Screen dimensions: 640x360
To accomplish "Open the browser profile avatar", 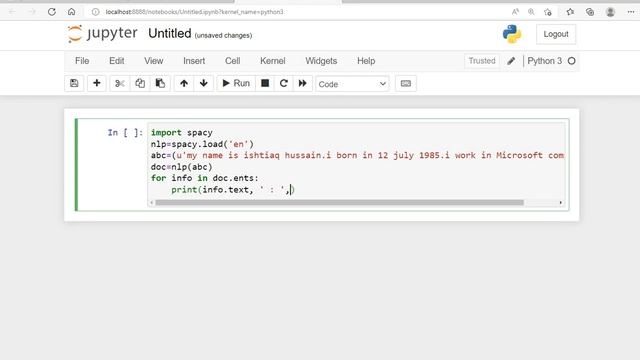I will [x=610, y=12].
